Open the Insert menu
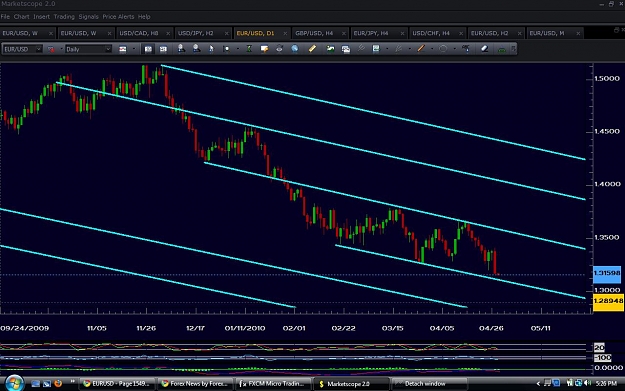The width and height of the screenshot is (625, 391). point(41,17)
